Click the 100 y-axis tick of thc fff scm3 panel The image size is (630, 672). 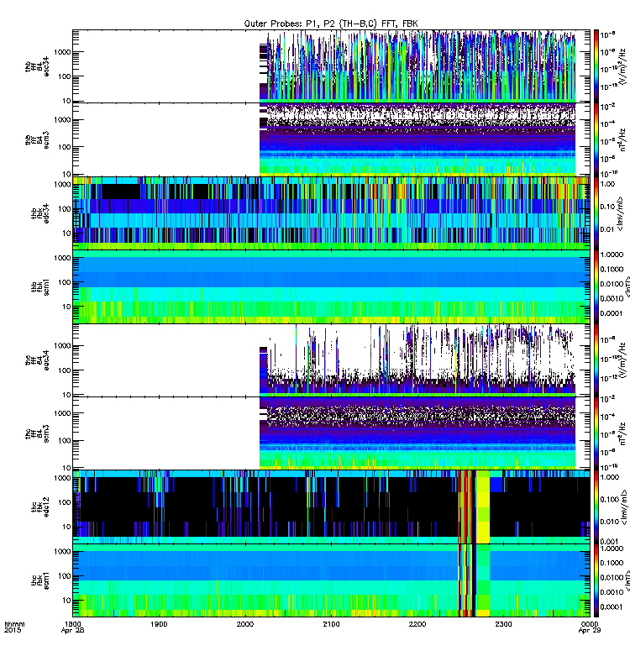(x=66, y=441)
